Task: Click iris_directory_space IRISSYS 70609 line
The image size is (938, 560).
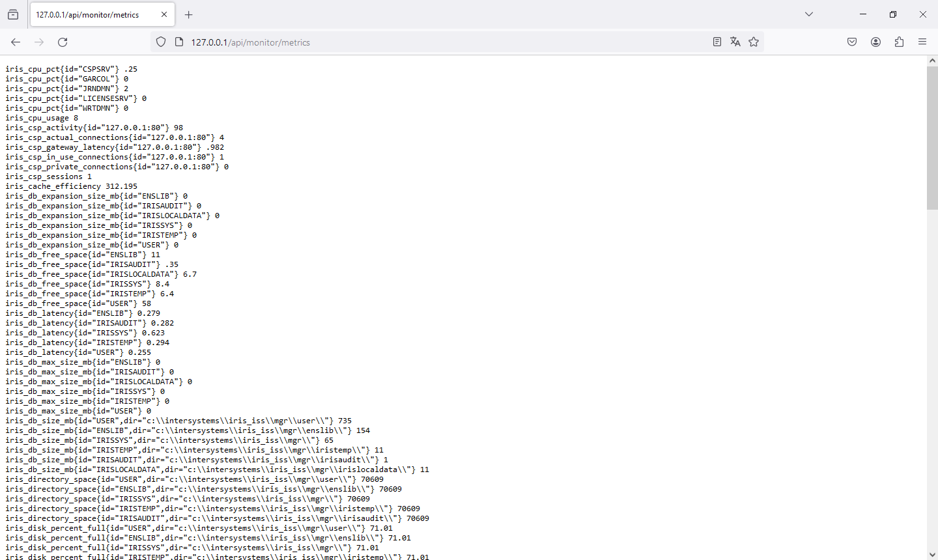Action: [188, 499]
